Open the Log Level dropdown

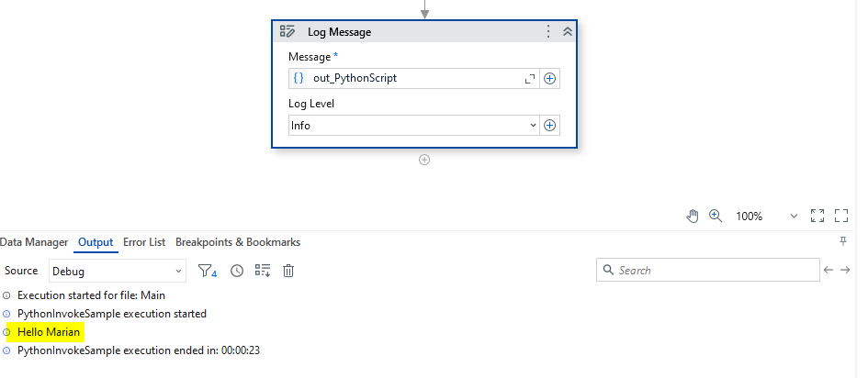[x=533, y=126]
